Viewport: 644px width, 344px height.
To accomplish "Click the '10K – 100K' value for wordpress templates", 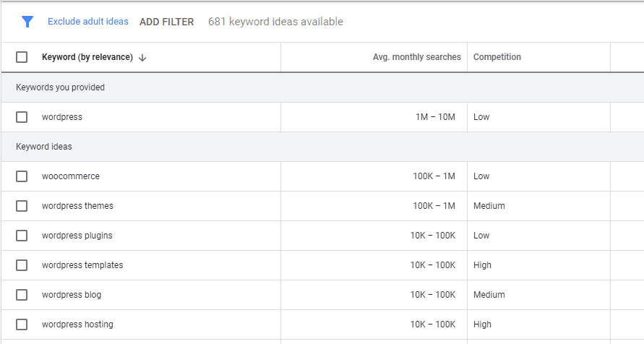I will (433, 265).
